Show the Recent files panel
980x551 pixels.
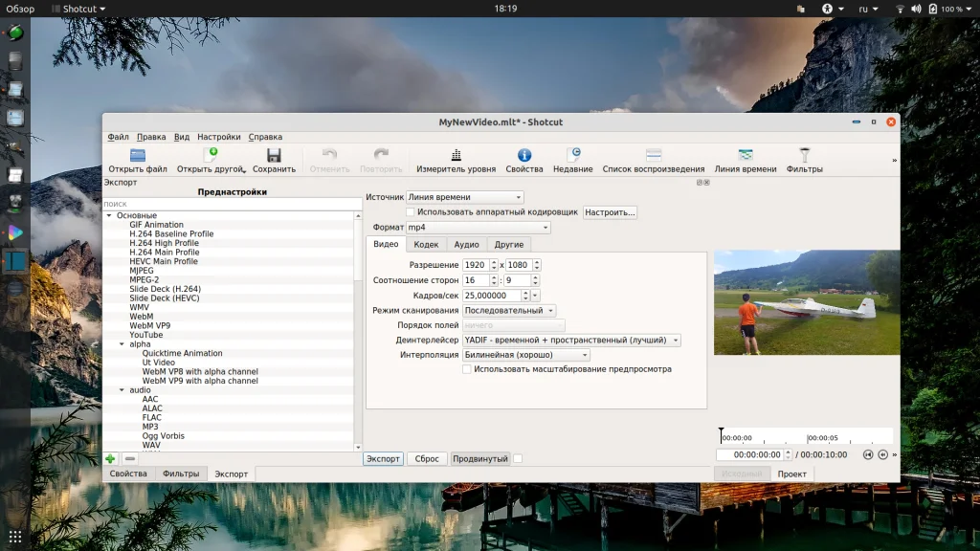573,156
